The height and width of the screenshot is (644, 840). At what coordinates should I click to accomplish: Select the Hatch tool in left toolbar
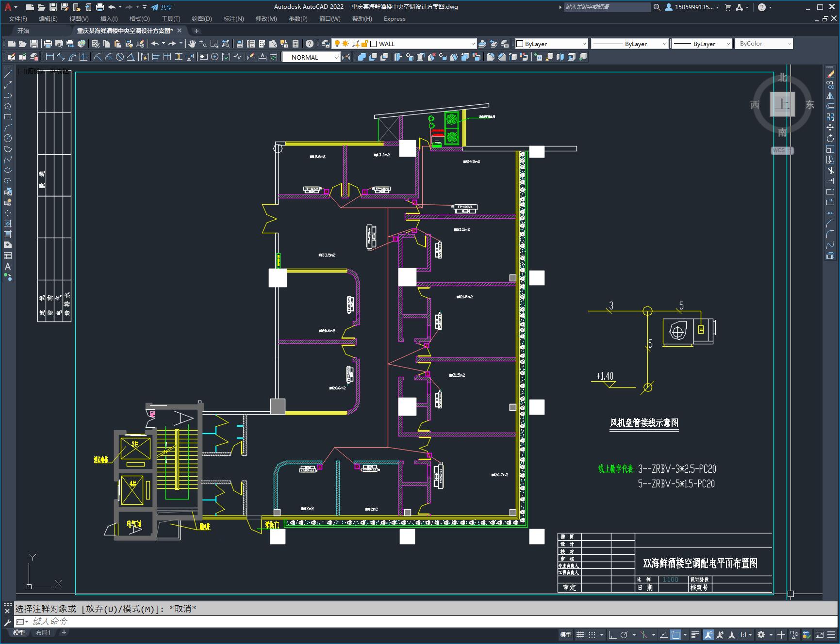(x=8, y=224)
